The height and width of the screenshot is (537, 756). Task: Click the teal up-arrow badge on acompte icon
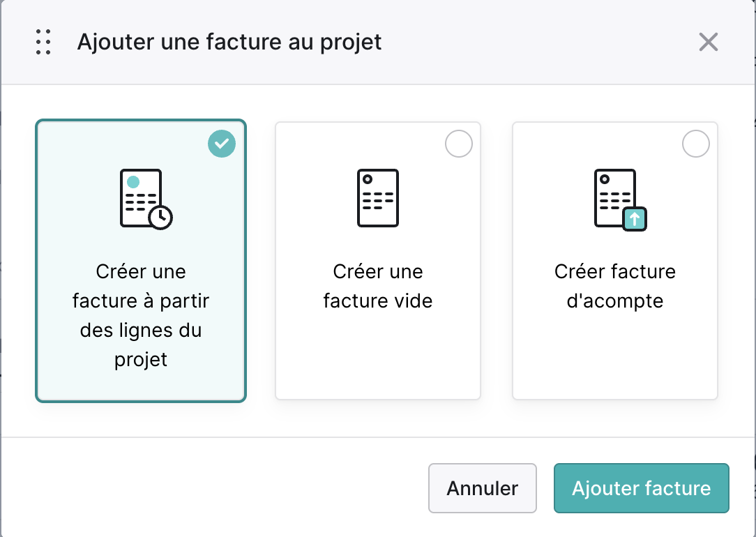click(x=635, y=219)
